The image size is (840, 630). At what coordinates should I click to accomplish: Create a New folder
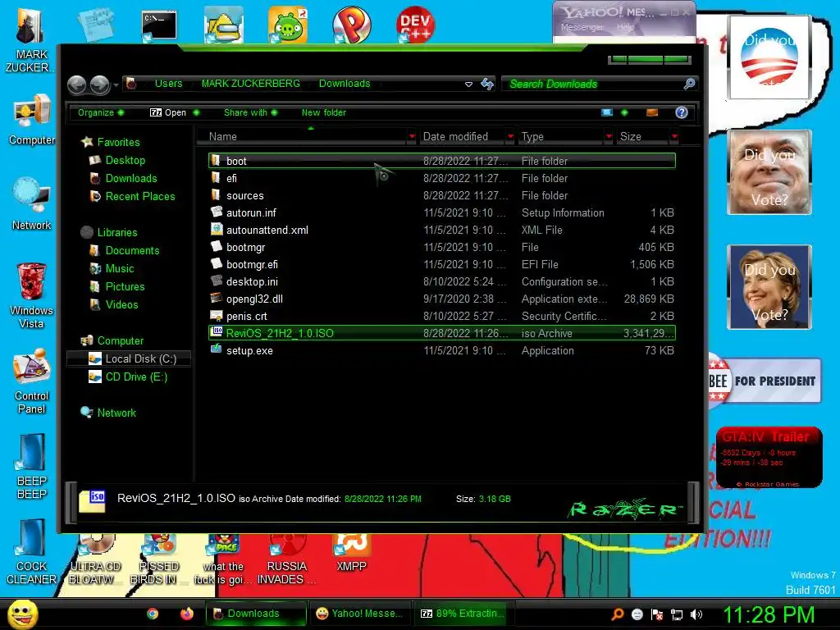tap(323, 112)
